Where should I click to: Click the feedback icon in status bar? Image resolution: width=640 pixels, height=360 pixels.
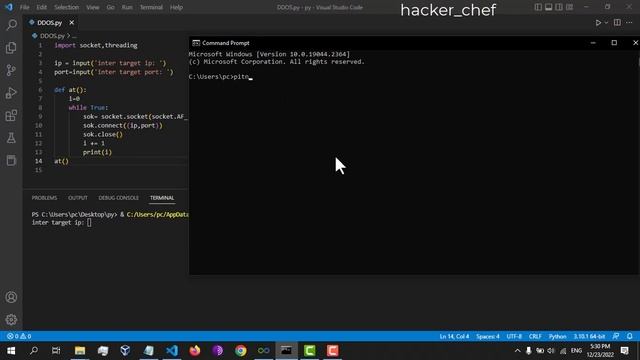click(x=616, y=336)
